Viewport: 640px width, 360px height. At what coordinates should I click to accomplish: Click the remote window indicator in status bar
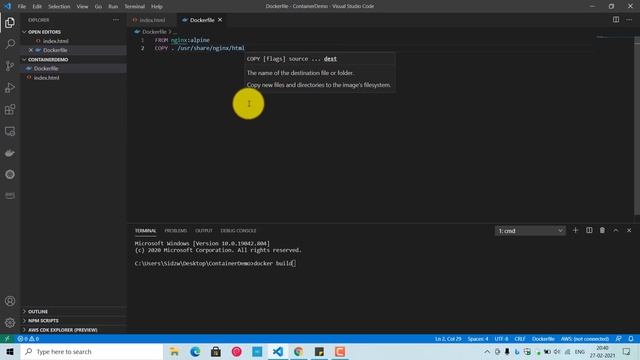pos(7,339)
